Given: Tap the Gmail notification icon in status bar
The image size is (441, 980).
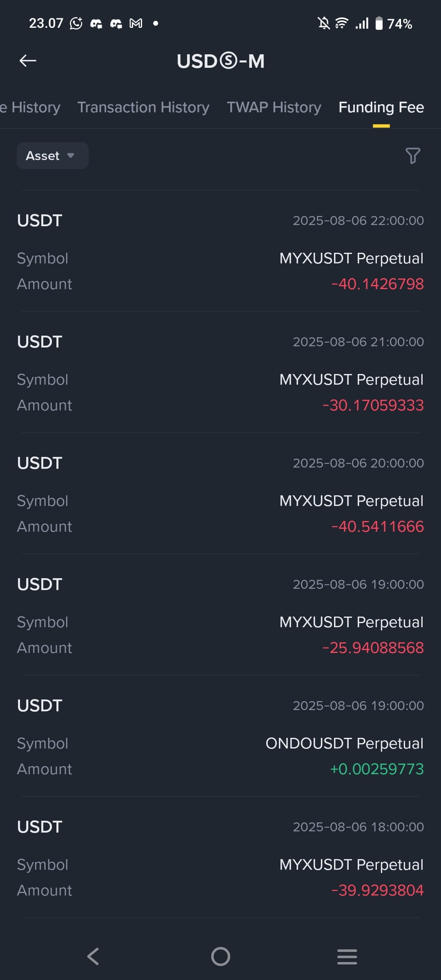Looking at the screenshot, I should click(x=136, y=23).
